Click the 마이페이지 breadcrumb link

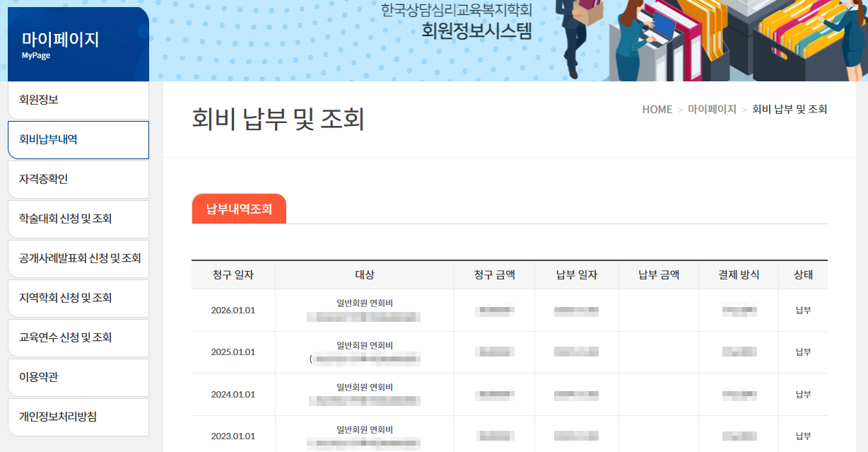tap(712, 110)
